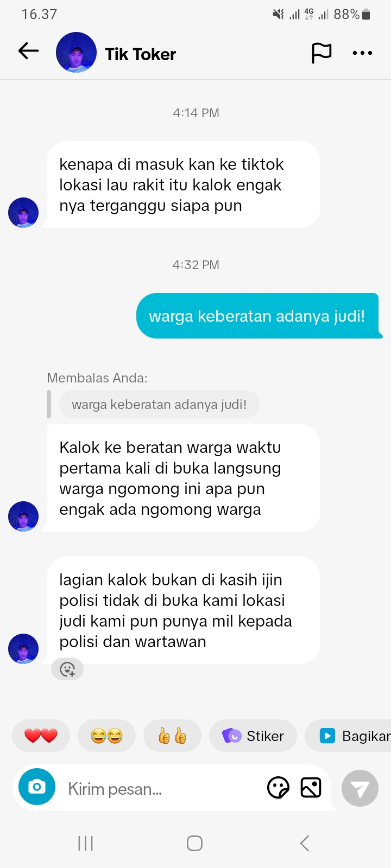Tap the back arrow in chat header

click(28, 52)
